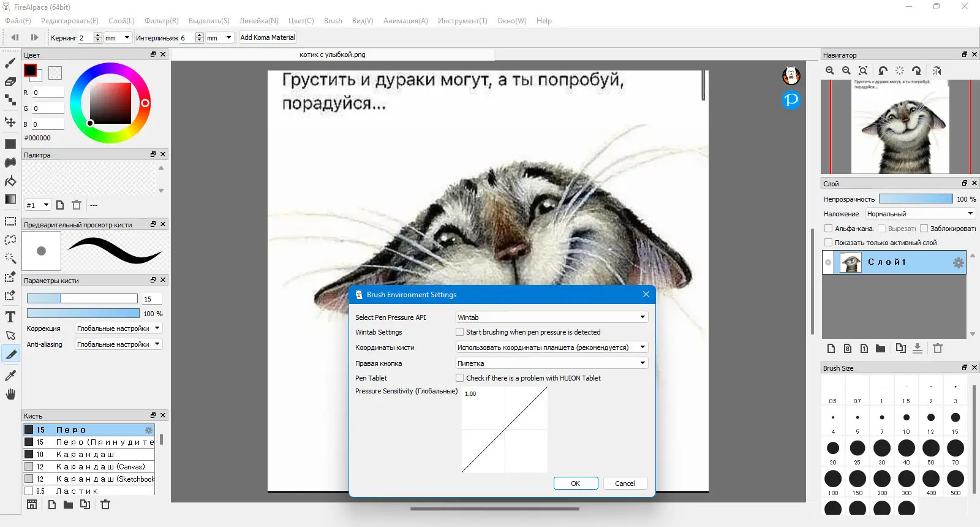
Task: Zoom in using Navigator magnifier plus
Action: (830, 70)
